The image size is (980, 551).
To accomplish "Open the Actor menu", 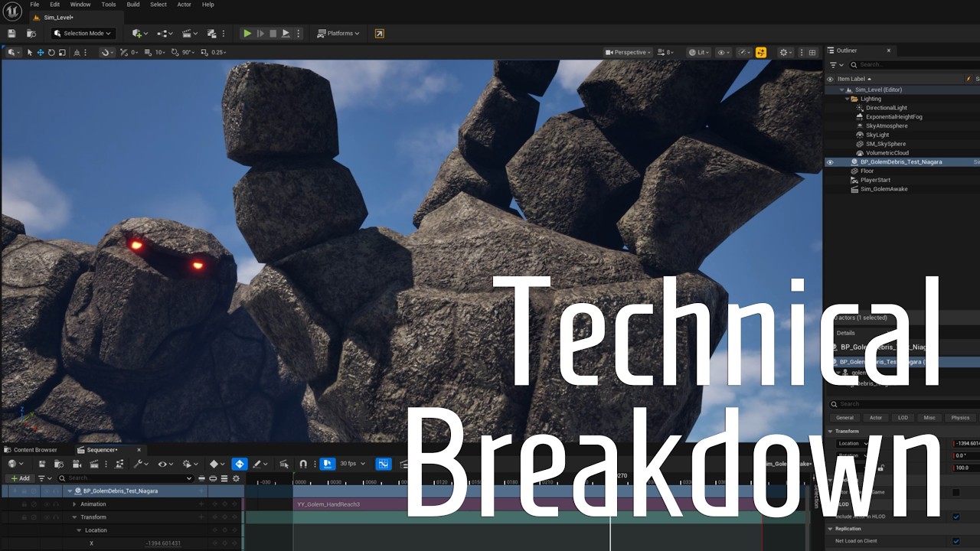I will click(185, 5).
